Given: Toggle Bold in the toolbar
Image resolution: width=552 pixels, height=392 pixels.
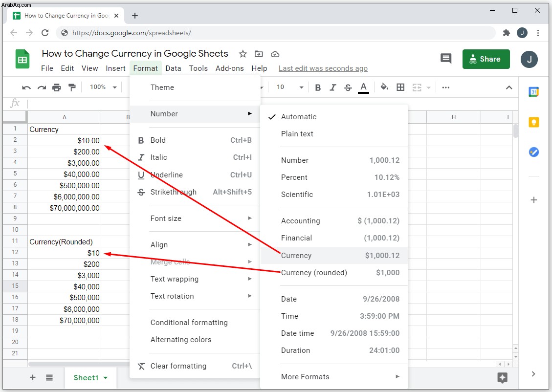Looking at the screenshot, I should point(318,87).
